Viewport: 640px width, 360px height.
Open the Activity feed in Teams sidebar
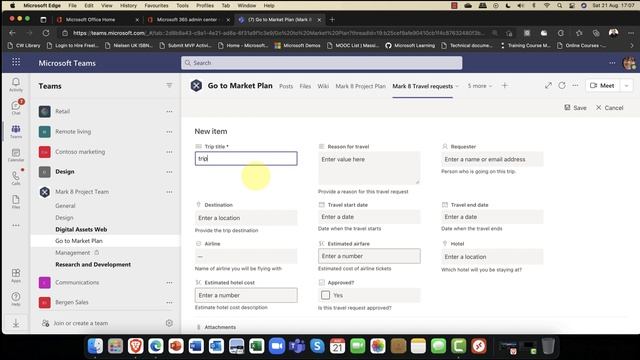[16, 84]
